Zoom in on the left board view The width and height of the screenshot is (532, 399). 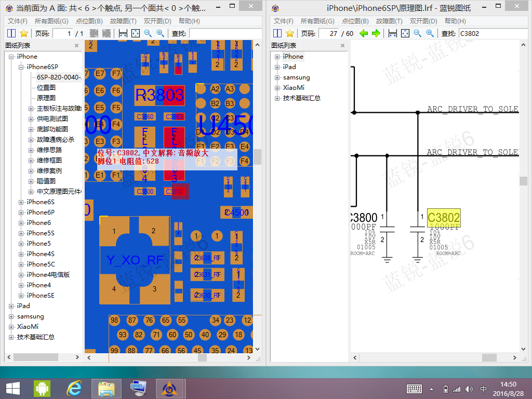pyautogui.click(x=160, y=33)
